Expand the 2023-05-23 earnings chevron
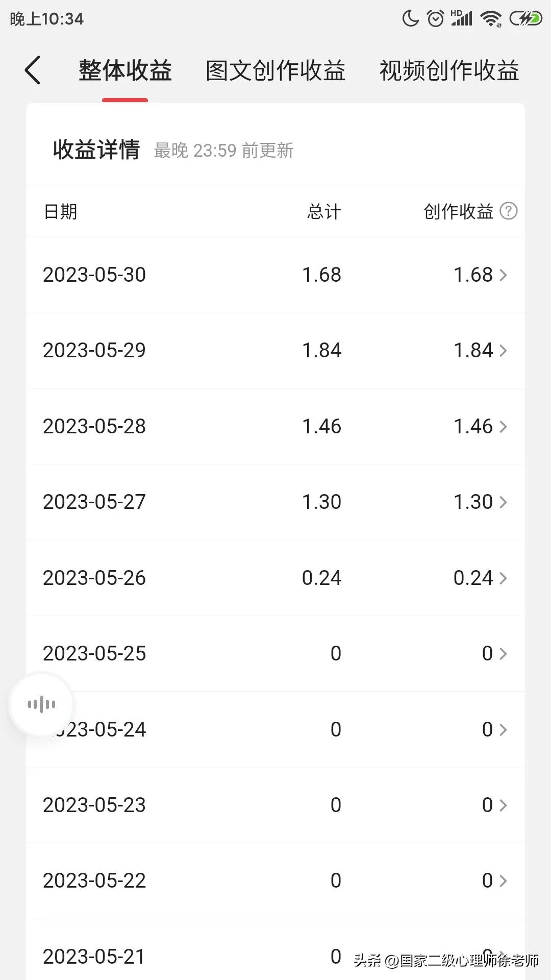This screenshot has width=551, height=980. [503, 805]
